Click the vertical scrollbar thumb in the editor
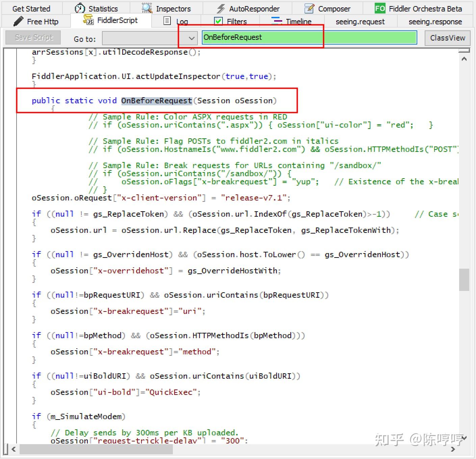The width and height of the screenshot is (476, 459). coord(464,279)
